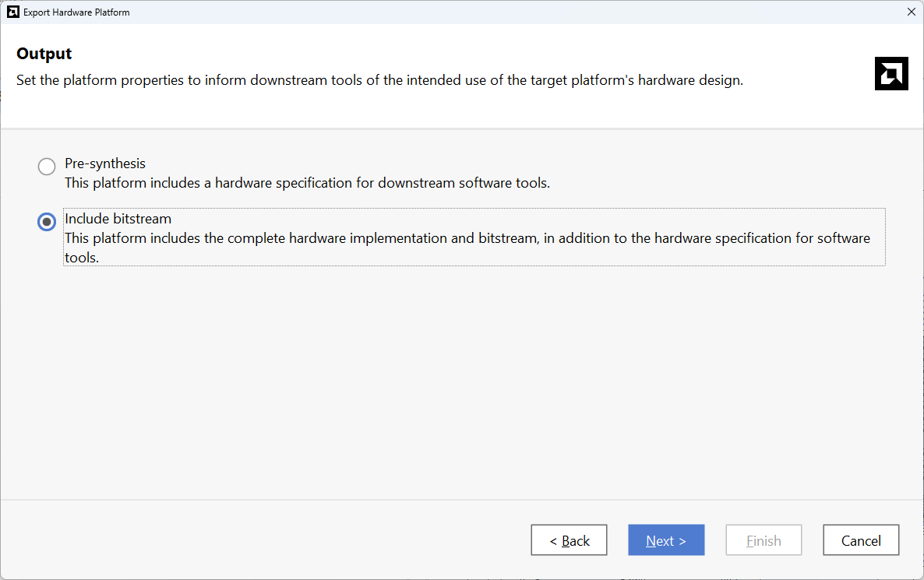Select the Pre-synthesis radio button

[x=47, y=167]
